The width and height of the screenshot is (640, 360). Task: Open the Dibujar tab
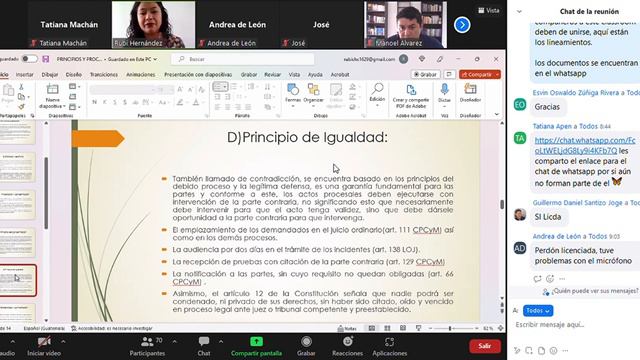click(x=50, y=74)
